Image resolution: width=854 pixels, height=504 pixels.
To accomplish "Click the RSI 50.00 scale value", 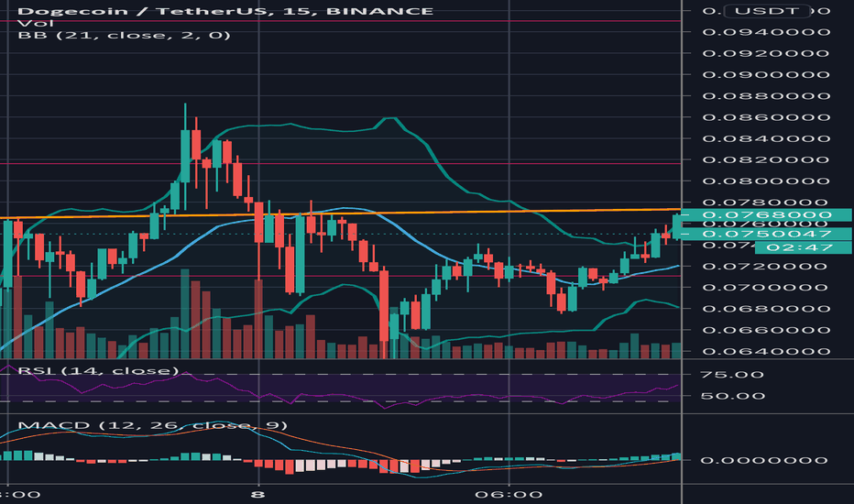I will coord(732,396).
